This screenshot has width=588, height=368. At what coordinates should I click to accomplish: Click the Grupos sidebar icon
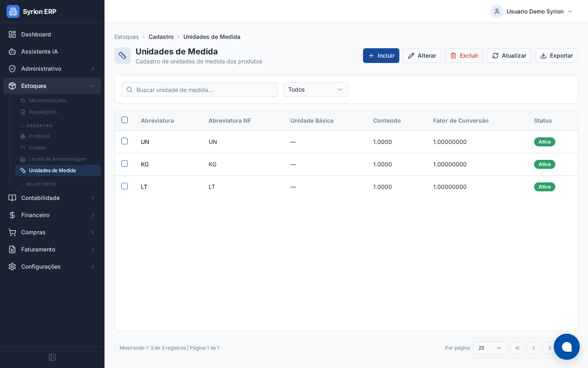tap(23, 148)
